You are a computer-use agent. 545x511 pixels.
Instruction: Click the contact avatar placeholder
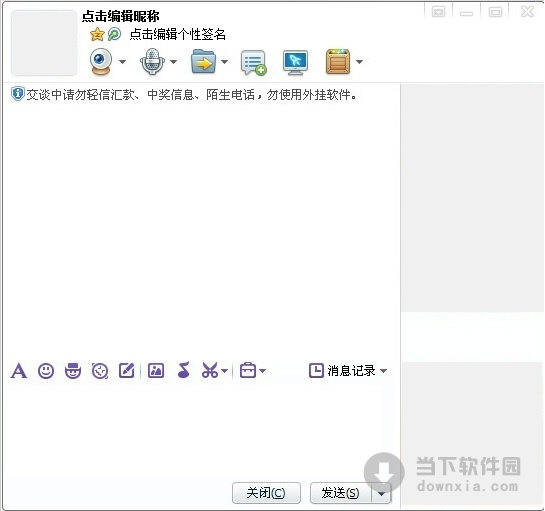[x=44, y=43]
